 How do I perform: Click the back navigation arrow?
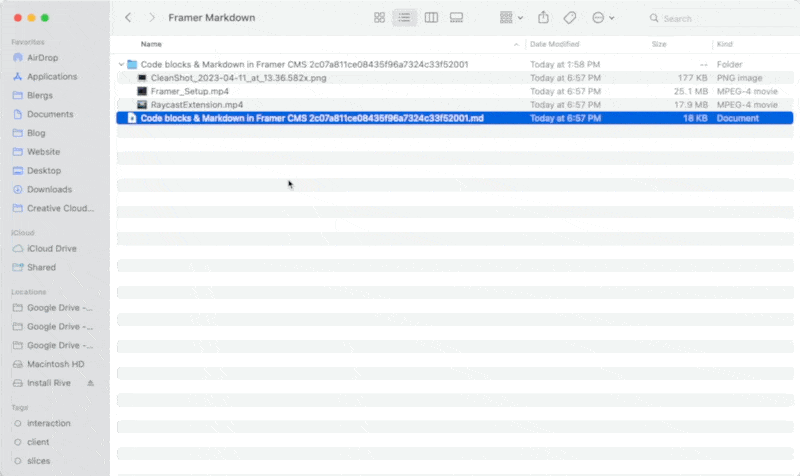click(128, 18)
